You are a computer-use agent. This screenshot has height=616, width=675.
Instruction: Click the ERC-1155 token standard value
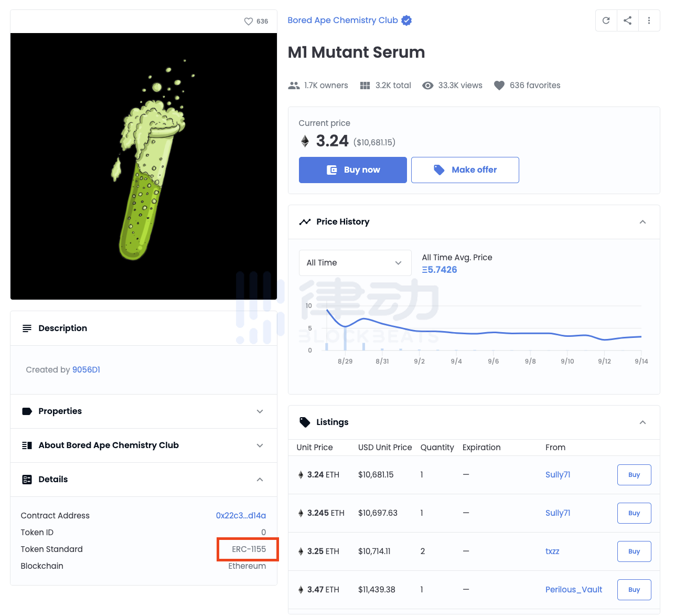point(249,549)
